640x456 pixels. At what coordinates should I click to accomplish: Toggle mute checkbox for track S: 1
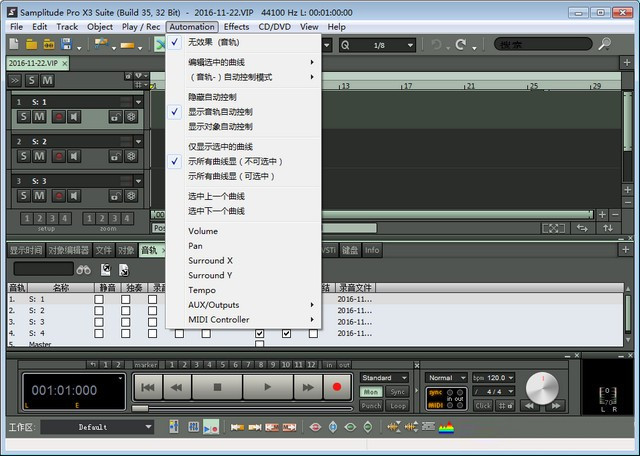pyautogui.click(x=99, y=299)
